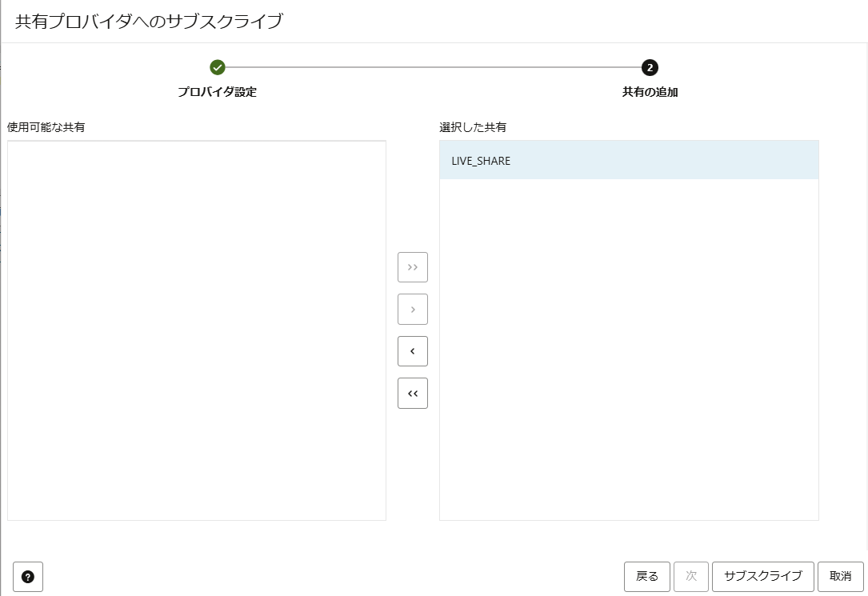Click the double left chevron to remove all shares
Viewport: 868px width, 596px height.
pyautogui.click(x=412, y=393)
